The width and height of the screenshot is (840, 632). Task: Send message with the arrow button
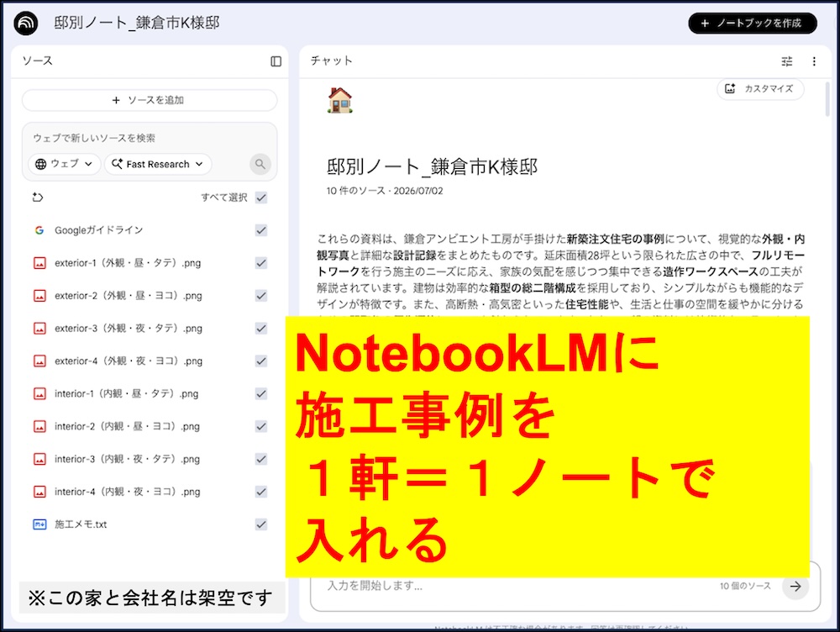(x=795, y=586)
